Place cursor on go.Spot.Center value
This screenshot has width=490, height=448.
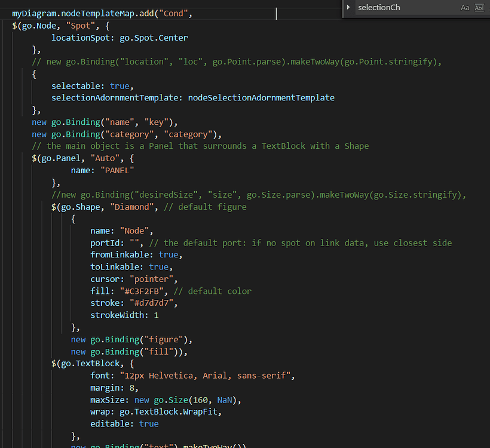point(154,37)
